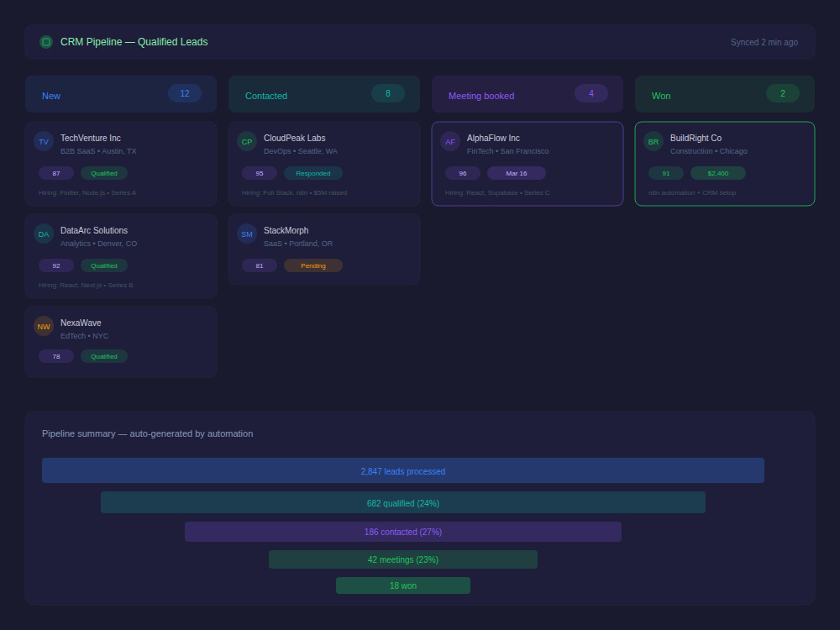Click the $2,400 deal value tag
840x630 pixels.
(718, 173)
